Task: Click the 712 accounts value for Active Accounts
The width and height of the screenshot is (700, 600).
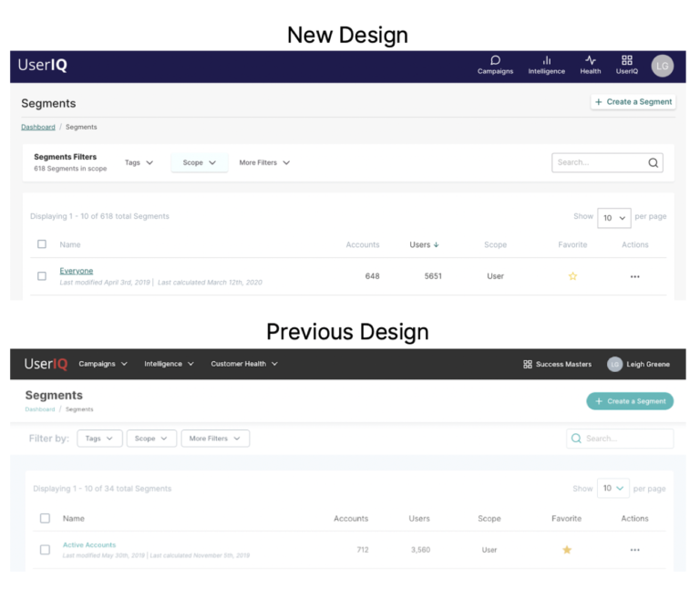Action: pyautogui.click(x=363, y=550)
